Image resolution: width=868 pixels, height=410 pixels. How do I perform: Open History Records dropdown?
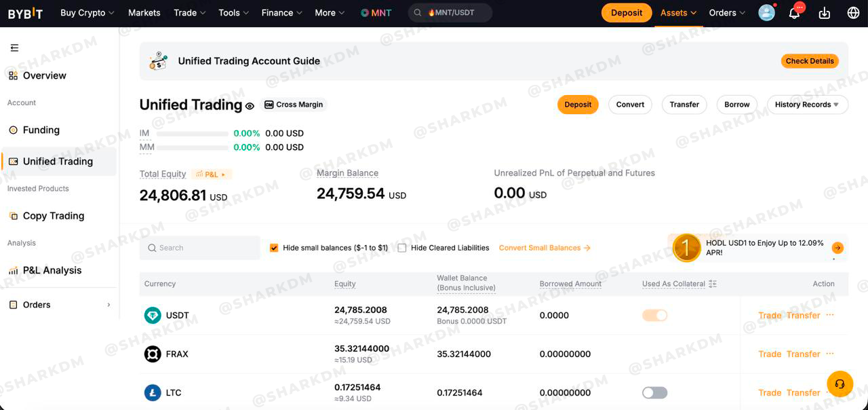point(807,105)
